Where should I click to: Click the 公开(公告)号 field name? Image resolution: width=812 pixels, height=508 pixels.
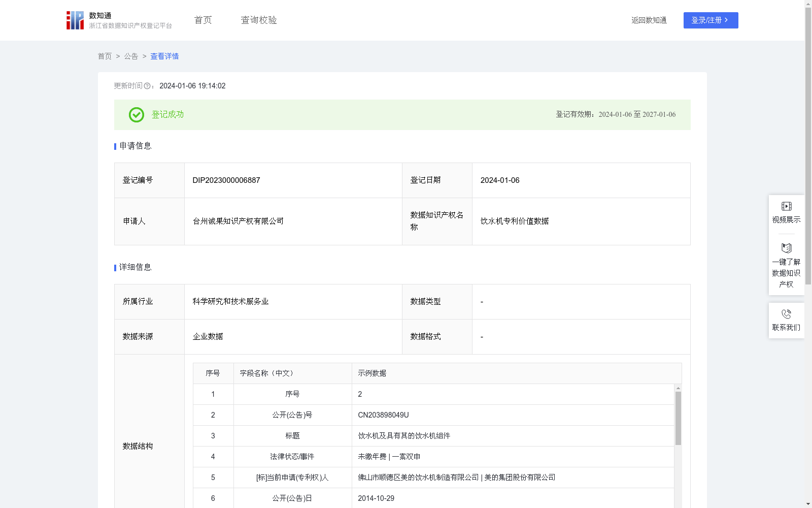(292, 415)
